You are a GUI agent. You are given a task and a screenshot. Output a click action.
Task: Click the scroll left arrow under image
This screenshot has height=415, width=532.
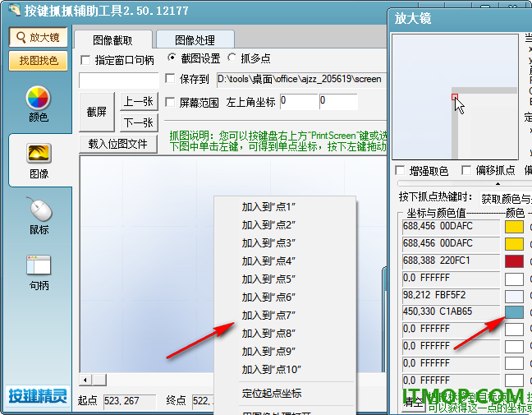[x=85, y=380]
